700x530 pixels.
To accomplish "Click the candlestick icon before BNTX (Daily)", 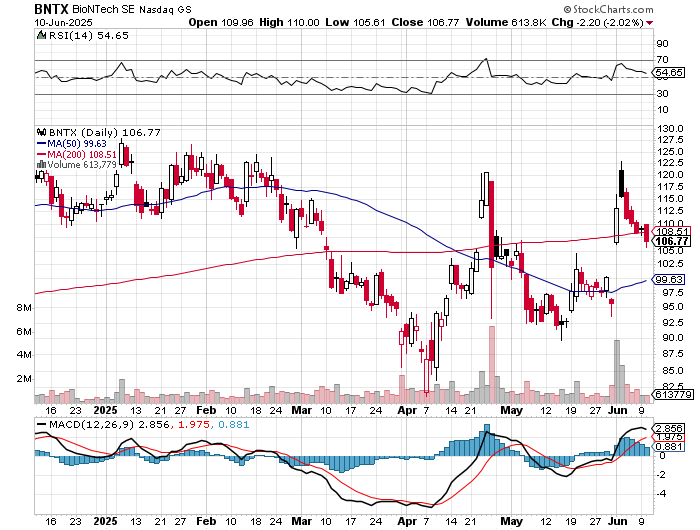I will coord(42,133).
